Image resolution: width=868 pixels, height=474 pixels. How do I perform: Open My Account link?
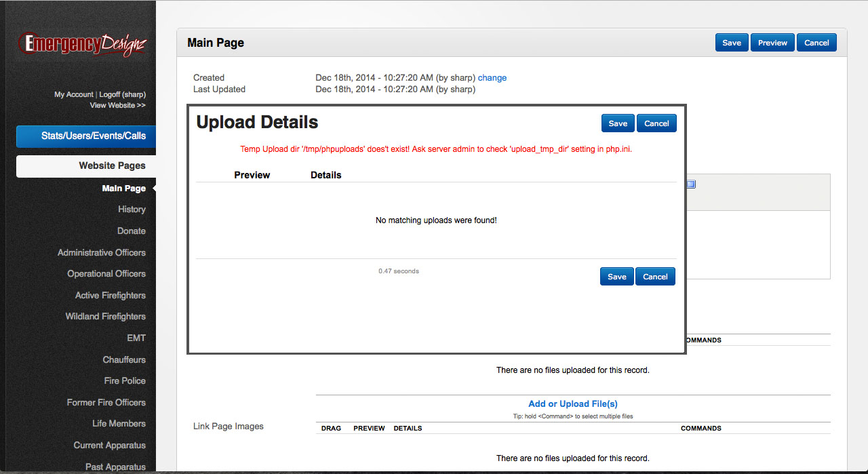[x=73, y=94]
